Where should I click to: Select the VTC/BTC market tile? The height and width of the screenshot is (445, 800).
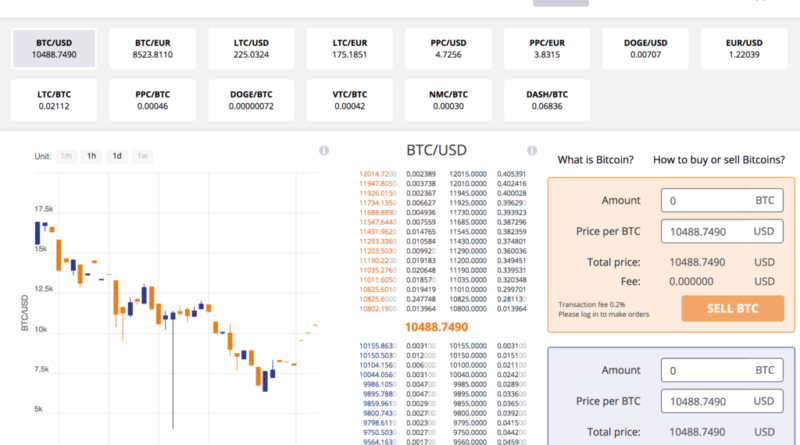[x=349, y=100]
